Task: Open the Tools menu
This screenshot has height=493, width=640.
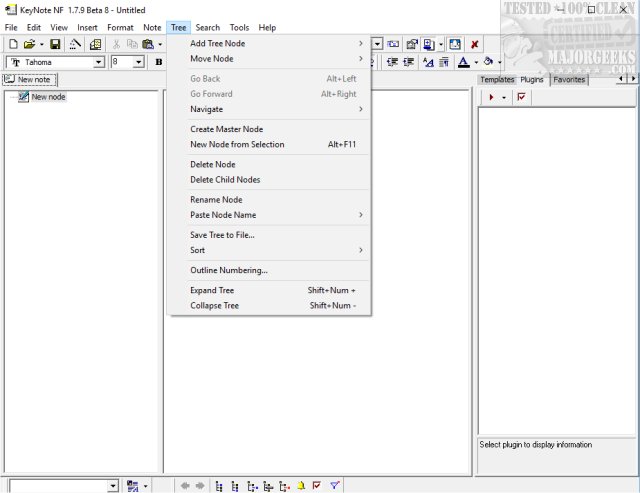Action: click(239, 28)
